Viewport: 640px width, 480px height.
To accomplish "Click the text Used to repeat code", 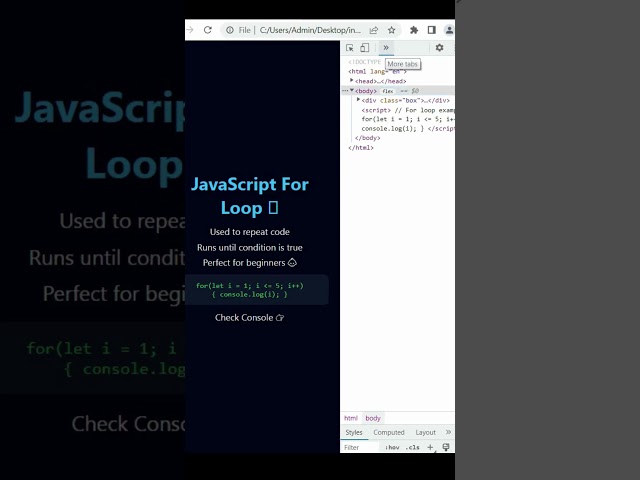I will click(x=250, y=232).
